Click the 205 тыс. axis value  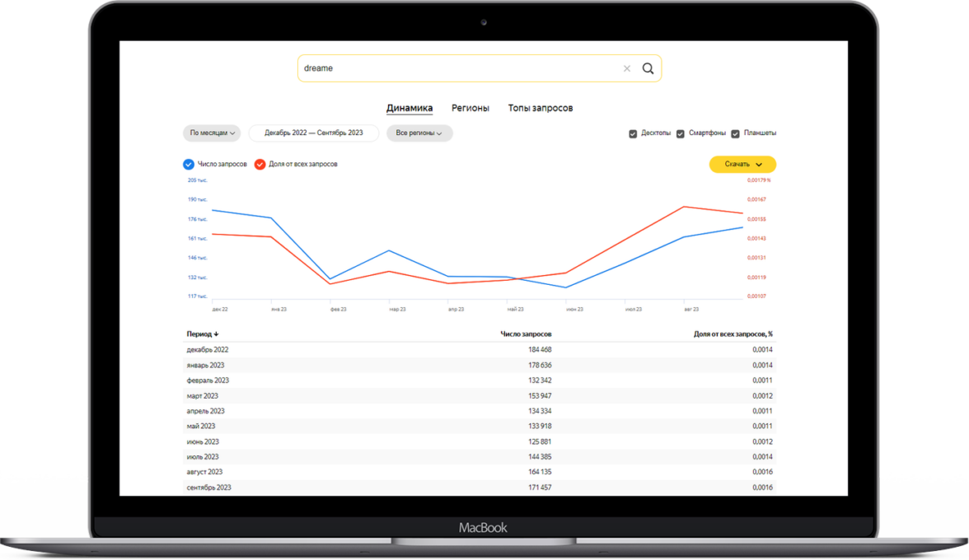tap(198, 180)
